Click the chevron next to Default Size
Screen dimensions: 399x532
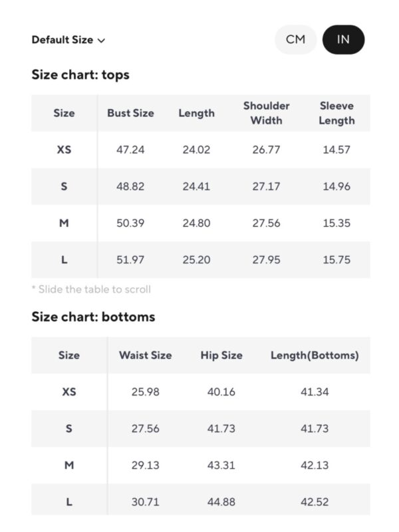pyautogui.click(x=102, y=41)
